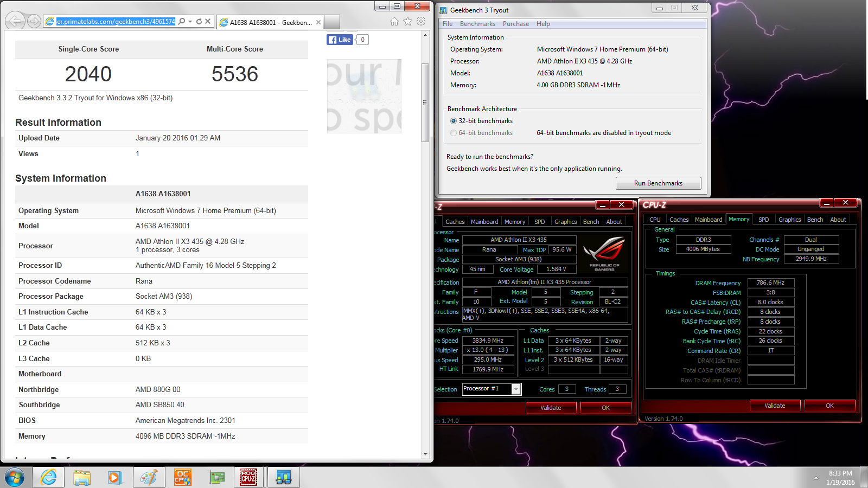This screenshot has width=868, height=488.
Task: Click the Facebook Like button
Action: [340, 40]
